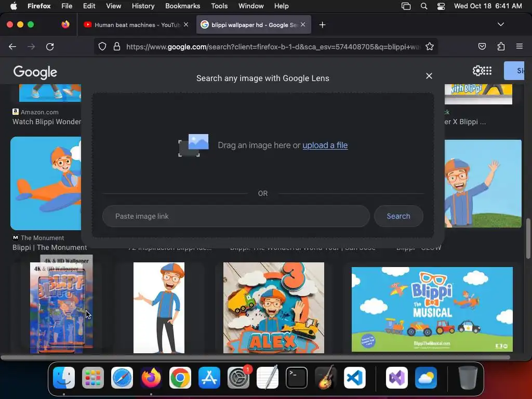Open the Google apps grid
This screenshot has height=399, width=532.
click(x=487, y=71)
